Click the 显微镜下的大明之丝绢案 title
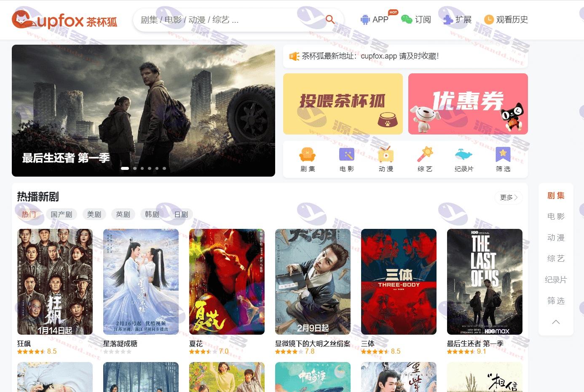The height and width of the screenshot is (392, 584). point(313,344)
